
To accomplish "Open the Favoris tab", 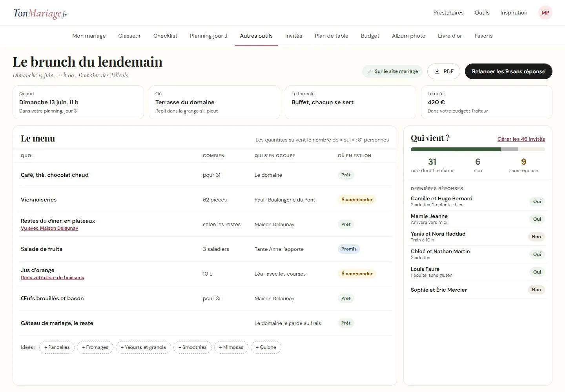I will pos(483,36).
